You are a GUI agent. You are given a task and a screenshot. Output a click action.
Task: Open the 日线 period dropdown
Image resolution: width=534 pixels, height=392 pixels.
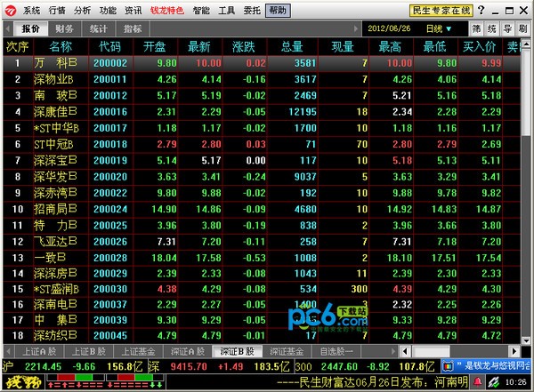(439, 29)
